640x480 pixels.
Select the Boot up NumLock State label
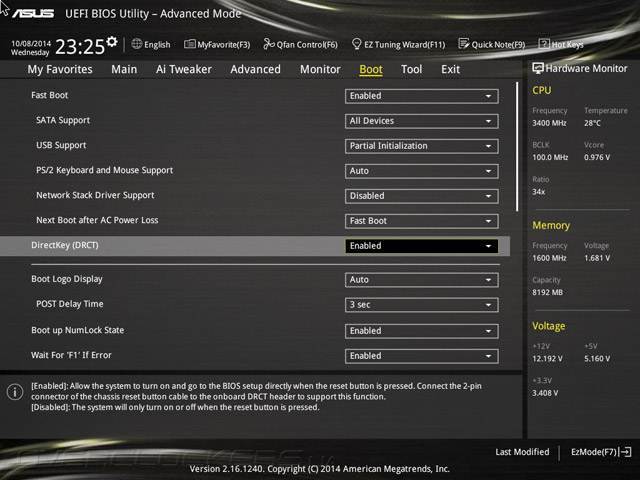(x=78, y=330)
